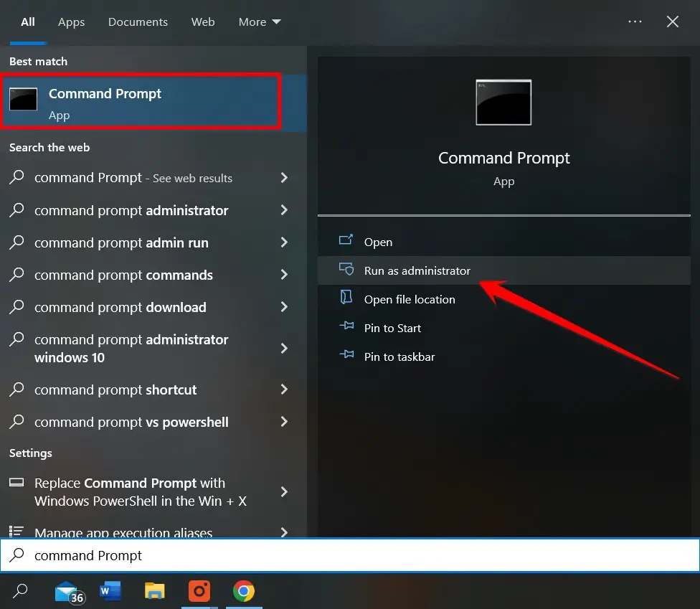This screenshot has height=609, width=700.
Task: Click the Command Prompt icon in best match
Action: (x=23, y=99)
